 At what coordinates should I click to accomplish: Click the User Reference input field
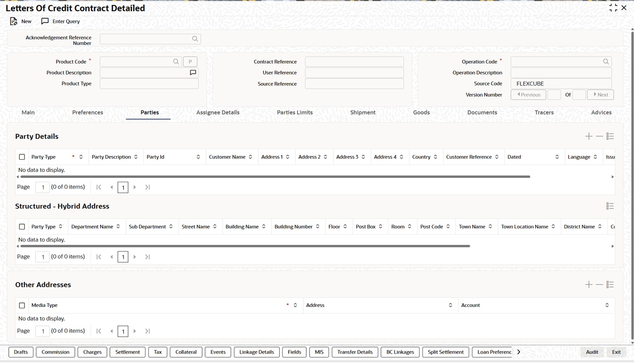point(354,73)
